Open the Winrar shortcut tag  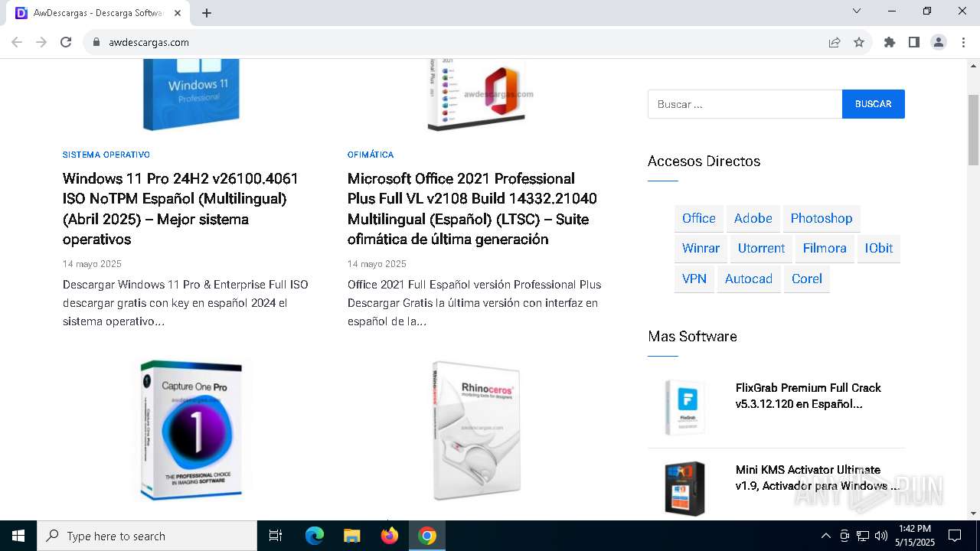click(x=701, y=248)
